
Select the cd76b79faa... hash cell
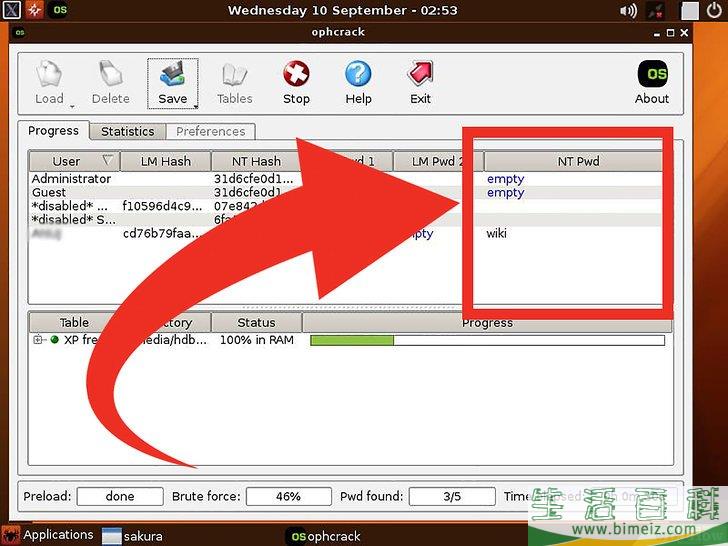161,233
